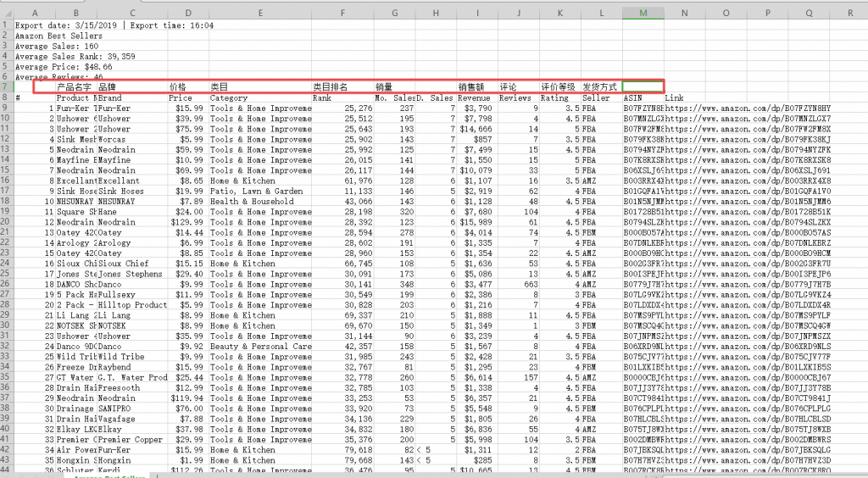This screenshot has height=478, width=868.
Task: Open the amazon.com/dp/B0779J7H7B link
Action: click(x=748, y=284)
